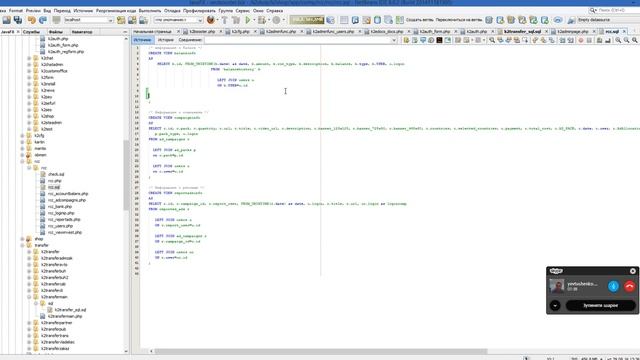Click the green Run Project icon

pyautogui.click(x=247, y=20)
